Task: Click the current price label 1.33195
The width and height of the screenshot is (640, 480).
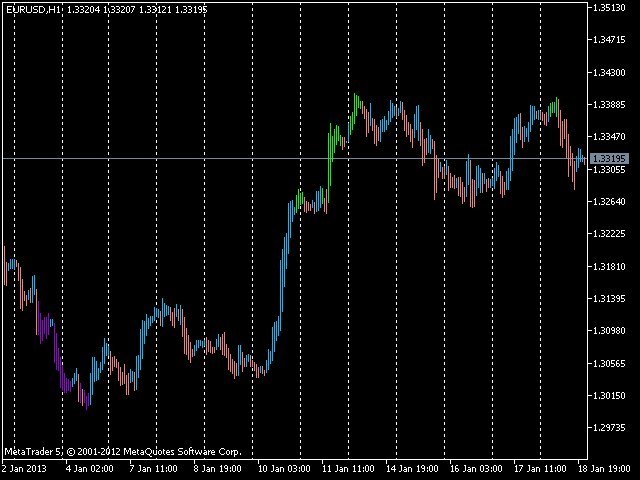Action: (610, 158)
